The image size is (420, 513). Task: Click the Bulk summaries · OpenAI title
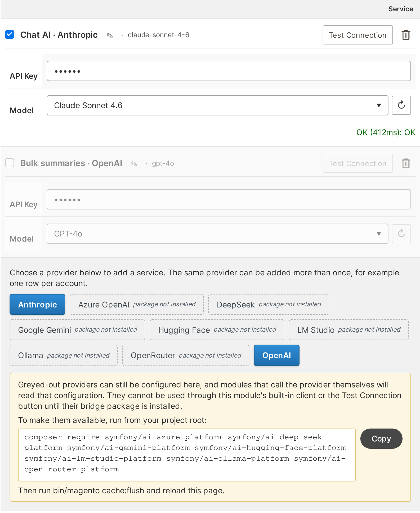[71, 163]
